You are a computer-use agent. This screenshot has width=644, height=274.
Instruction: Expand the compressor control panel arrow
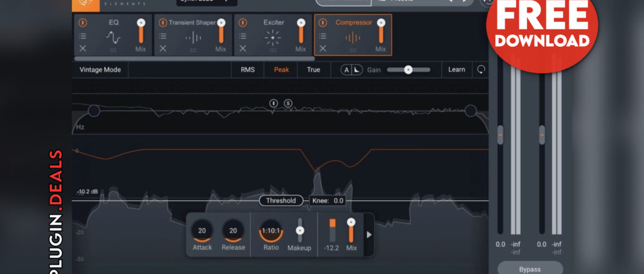coord(369,235)
